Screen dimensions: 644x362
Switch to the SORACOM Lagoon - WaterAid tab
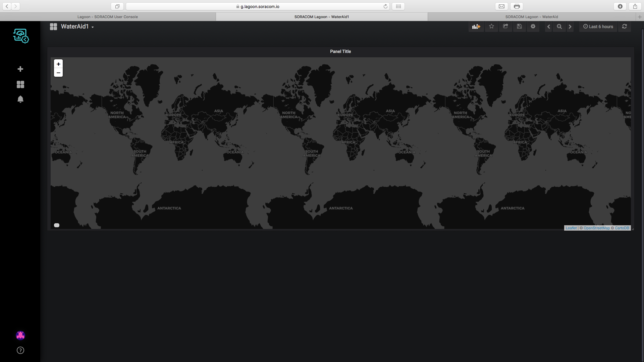pos(532,17)
